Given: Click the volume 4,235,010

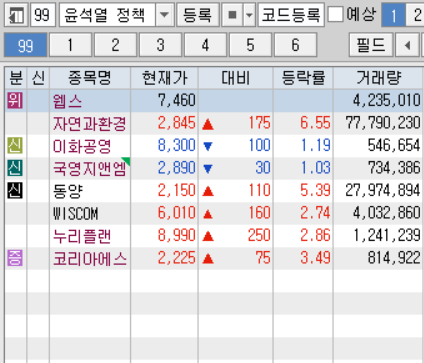Looking at the screenshot, I should point(387,100).
